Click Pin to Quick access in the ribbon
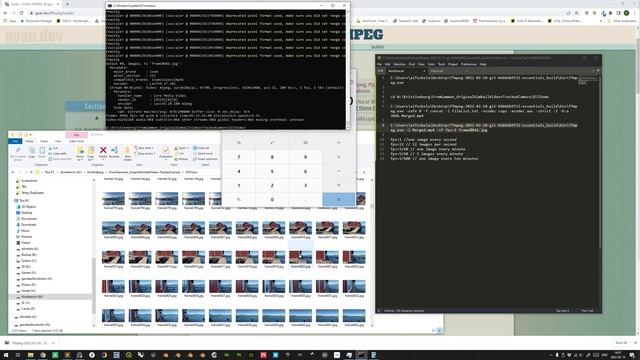 tap(18, 153)
